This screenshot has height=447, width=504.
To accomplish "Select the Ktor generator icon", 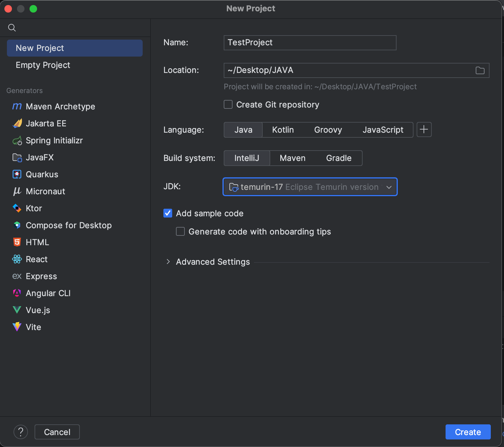I will click(x=17, y=208).
